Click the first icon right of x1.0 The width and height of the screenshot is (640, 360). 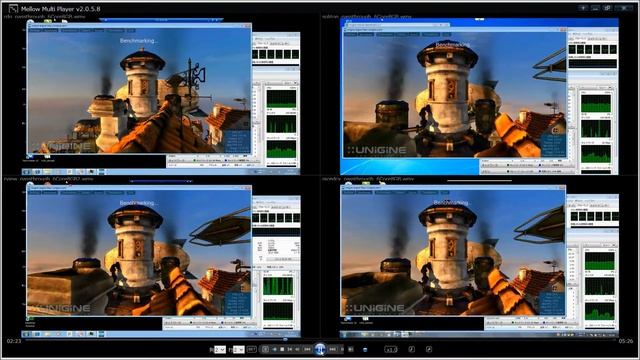[411, 349]
